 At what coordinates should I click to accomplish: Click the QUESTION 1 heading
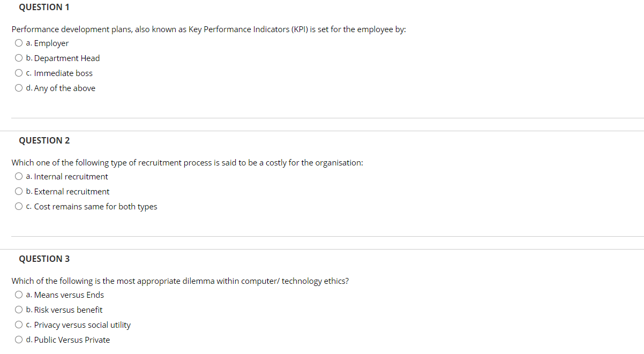(x=44, y=7)
